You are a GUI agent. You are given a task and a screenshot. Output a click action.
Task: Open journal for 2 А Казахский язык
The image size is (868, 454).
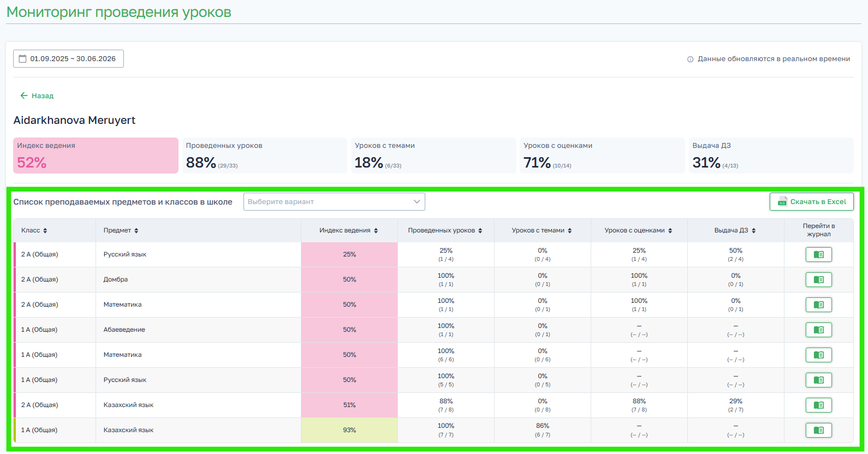818,405
